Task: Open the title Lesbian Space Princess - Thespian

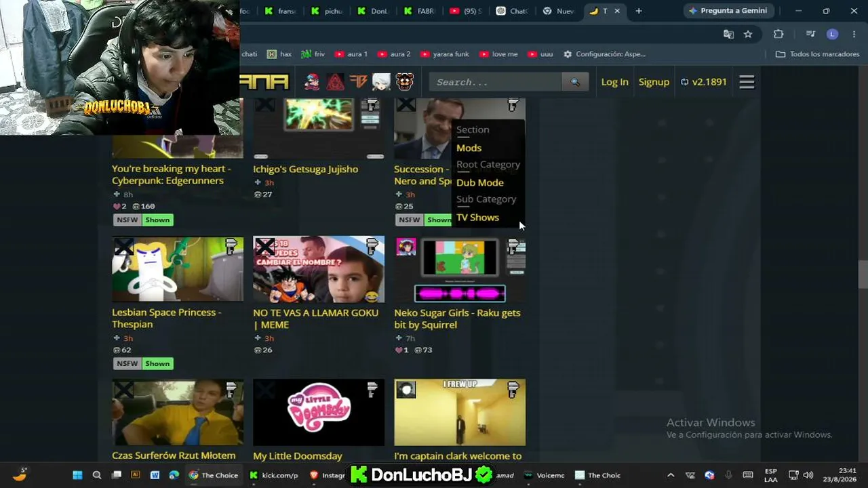Action: (x=167, y=318)
